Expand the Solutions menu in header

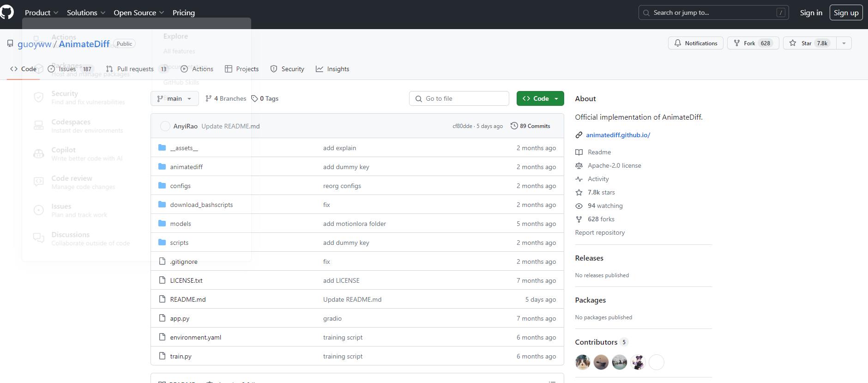[x=86, y=12]
